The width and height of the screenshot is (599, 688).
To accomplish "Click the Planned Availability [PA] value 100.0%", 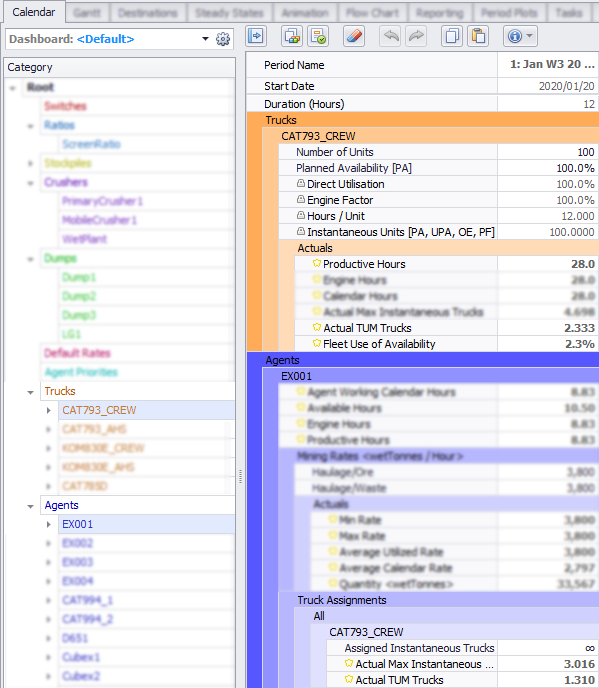I will click(575, 168).
